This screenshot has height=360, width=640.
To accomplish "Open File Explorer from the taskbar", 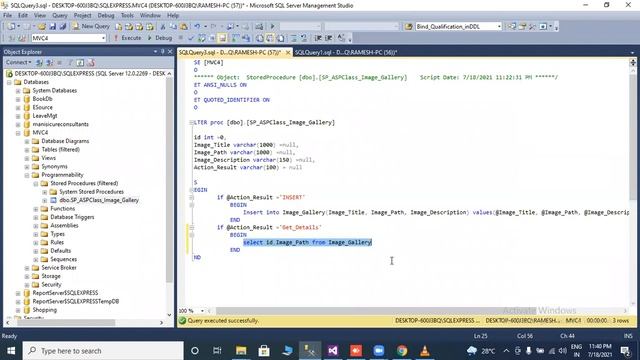I will click(241, 351).
